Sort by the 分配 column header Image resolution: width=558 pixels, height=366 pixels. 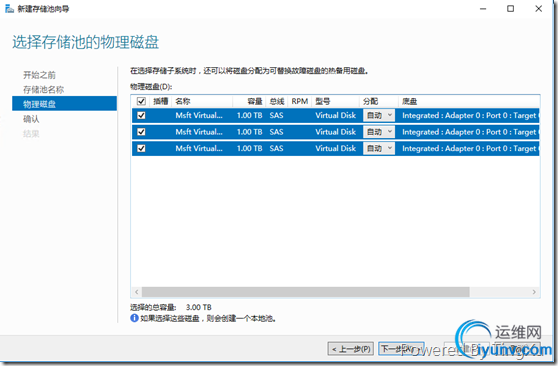coord(378,101)
